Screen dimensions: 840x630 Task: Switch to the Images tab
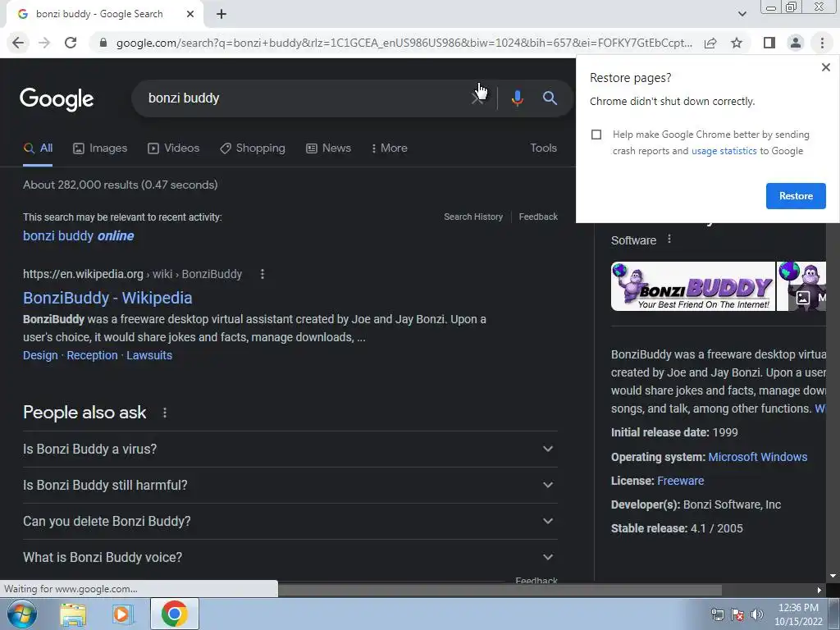tap(100, 148)
